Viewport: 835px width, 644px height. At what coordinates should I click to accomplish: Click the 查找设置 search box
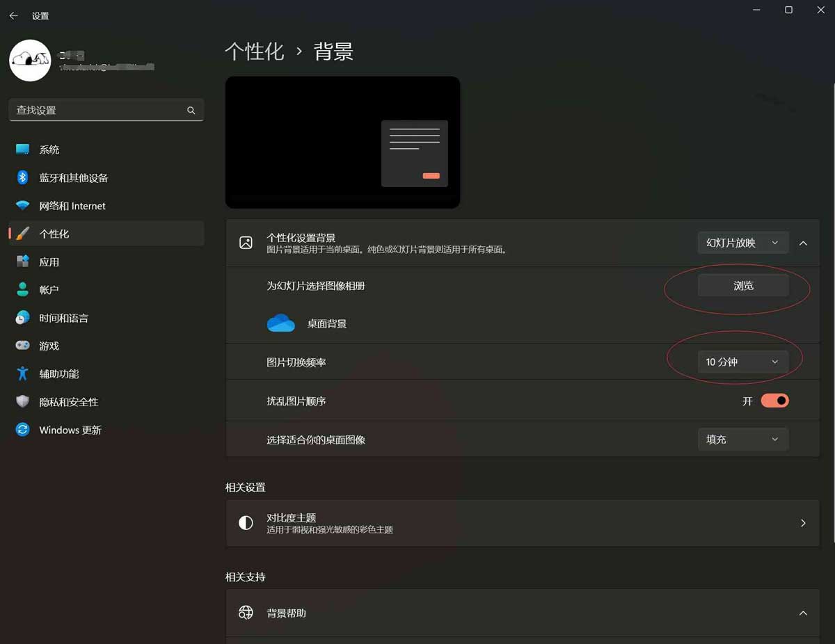[106, 110]
